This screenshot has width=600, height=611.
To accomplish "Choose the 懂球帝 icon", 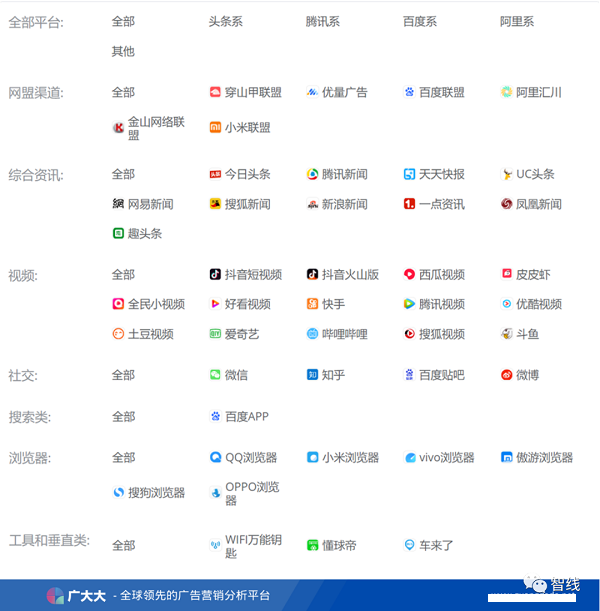I will 312,545.
